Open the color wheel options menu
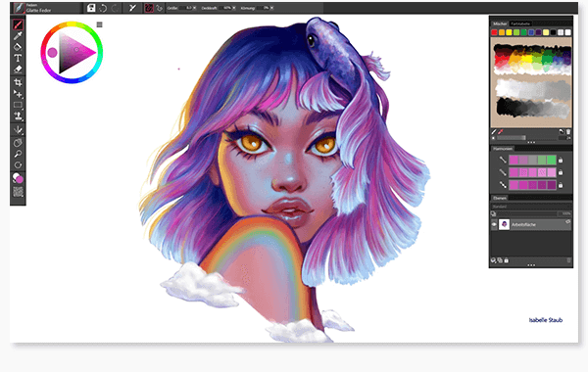Screen dimensions: 588x372 point(99,24)
